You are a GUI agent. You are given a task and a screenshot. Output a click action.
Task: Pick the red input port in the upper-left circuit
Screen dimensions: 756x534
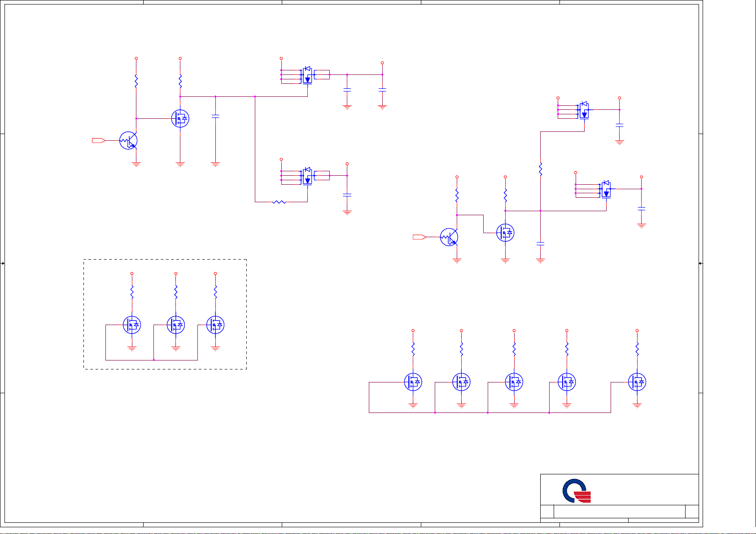[x=99, y=141]
